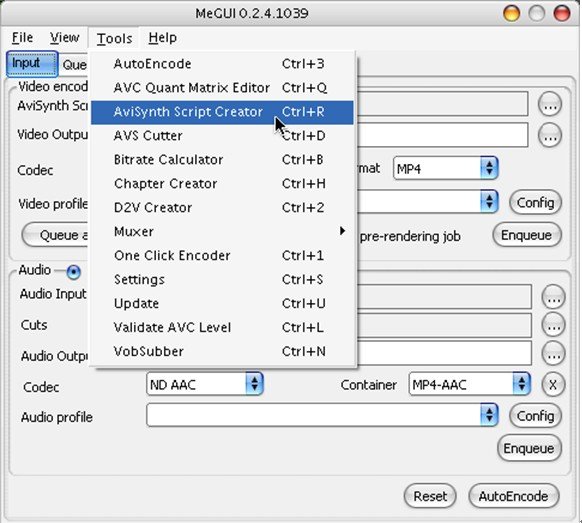This screenshot has height=523, width=582.
Task: Open the Bitrate Calculator
Action: (x=222, y=160)
